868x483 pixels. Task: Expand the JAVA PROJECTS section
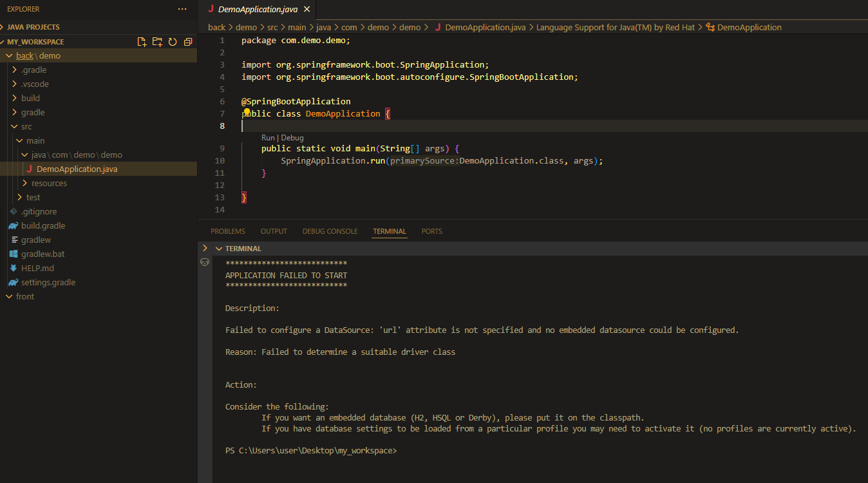[x=33, y=27]
